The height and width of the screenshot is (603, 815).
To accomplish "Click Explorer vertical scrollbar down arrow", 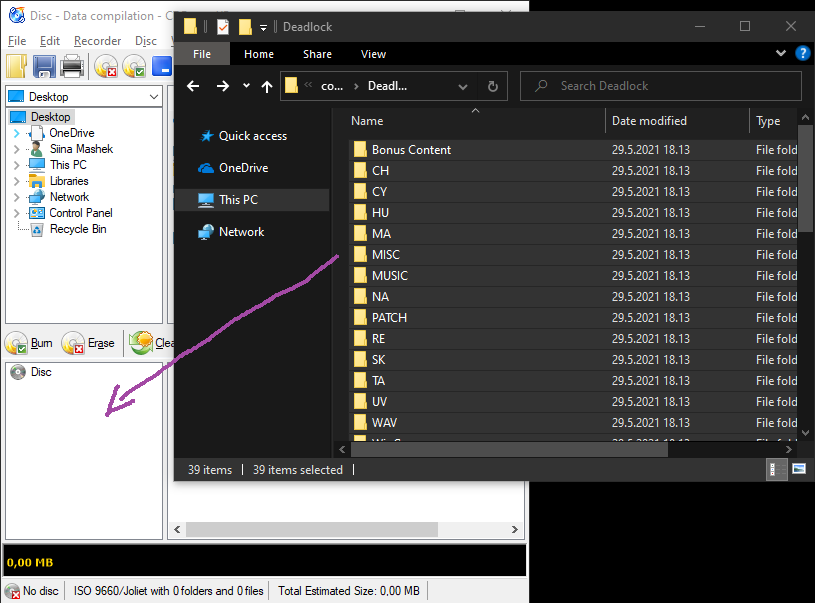I will 805,432.
